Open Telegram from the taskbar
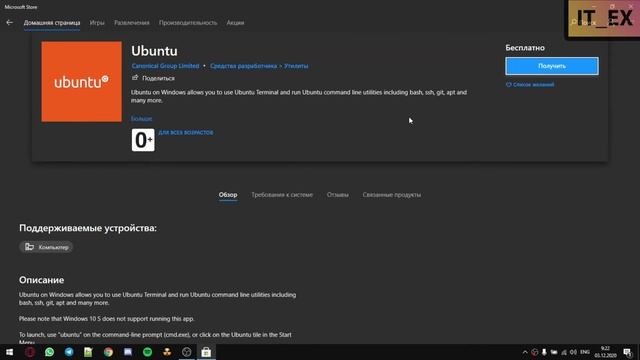Image resolution: width=640 pixels, height=360 pixels. click(69, 352)
